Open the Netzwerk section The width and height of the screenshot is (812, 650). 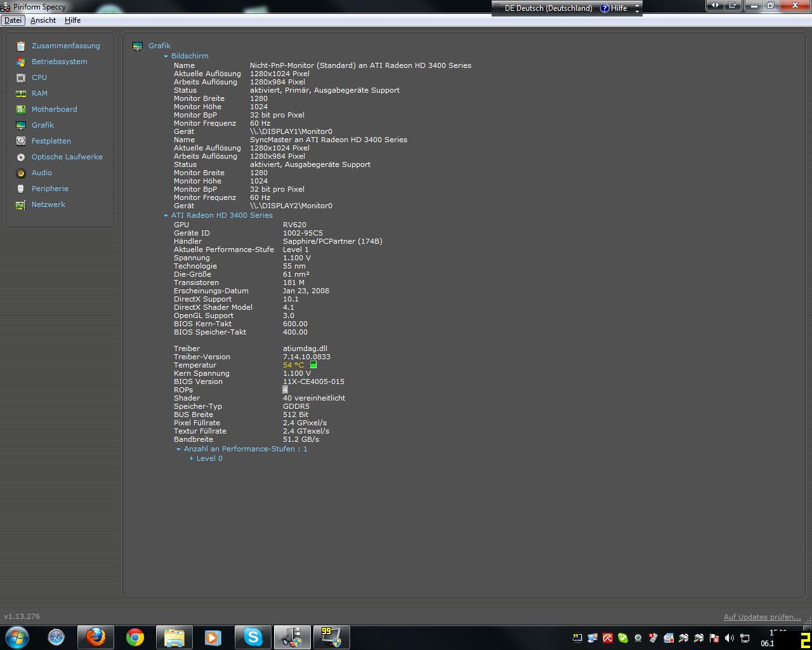pyautogui.click(x=48, y=204)
